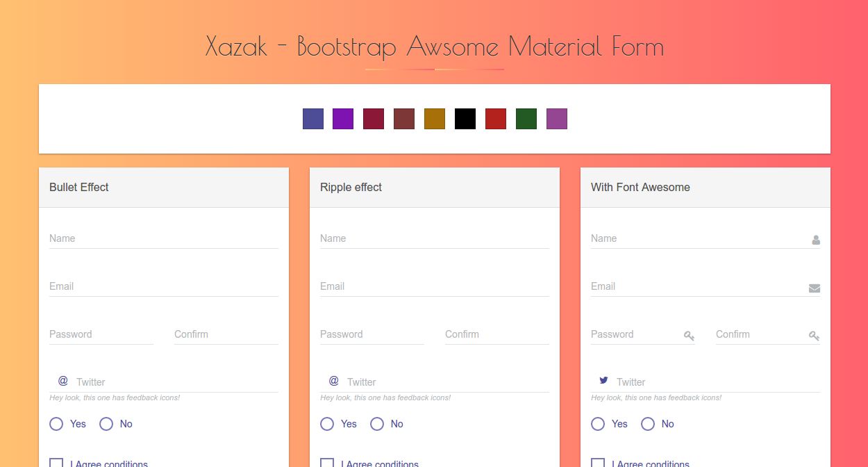Click the key icon beside Password

689,336
